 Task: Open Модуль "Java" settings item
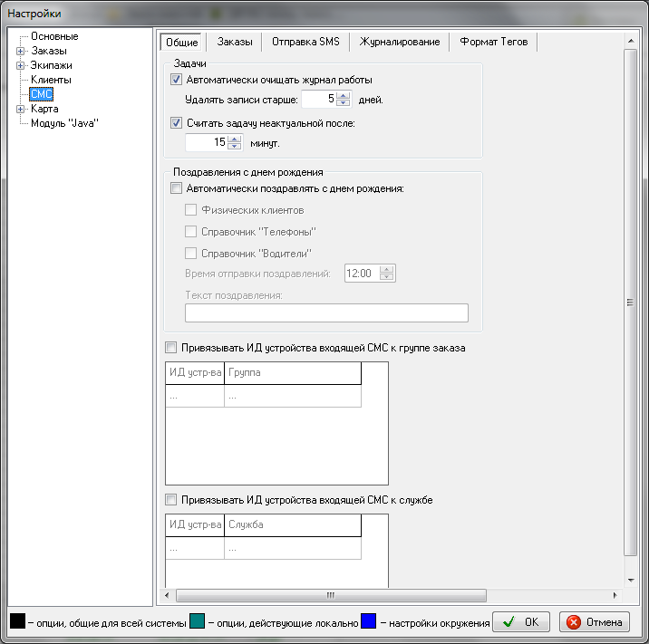click(63, 123)
